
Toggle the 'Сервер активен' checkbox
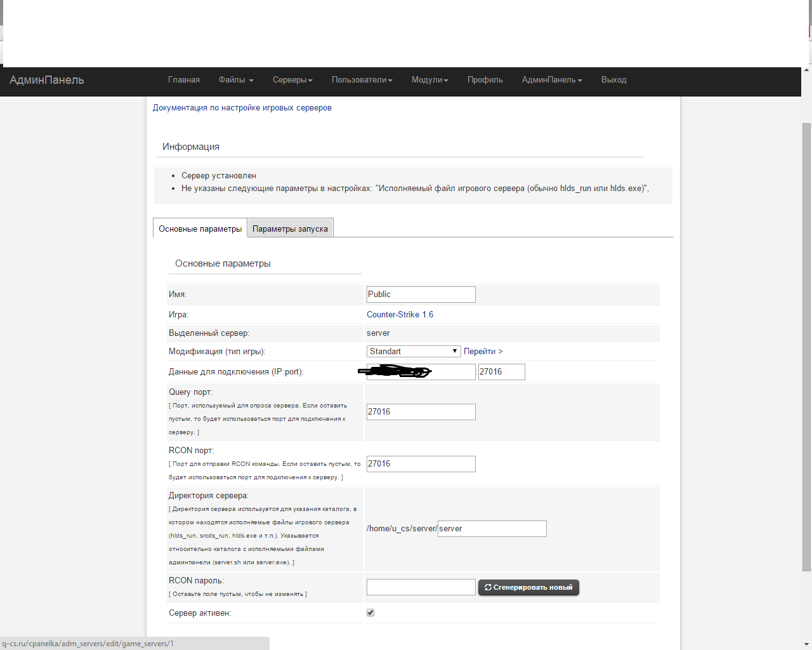[370, 613]
